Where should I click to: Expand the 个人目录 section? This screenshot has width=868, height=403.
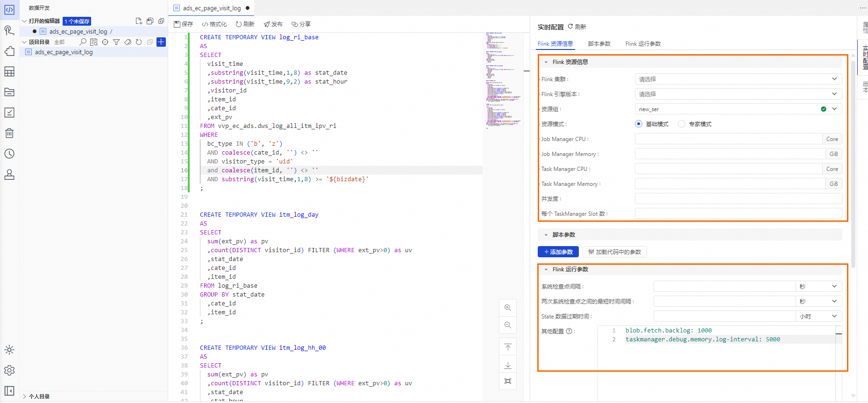pos(24,396)
